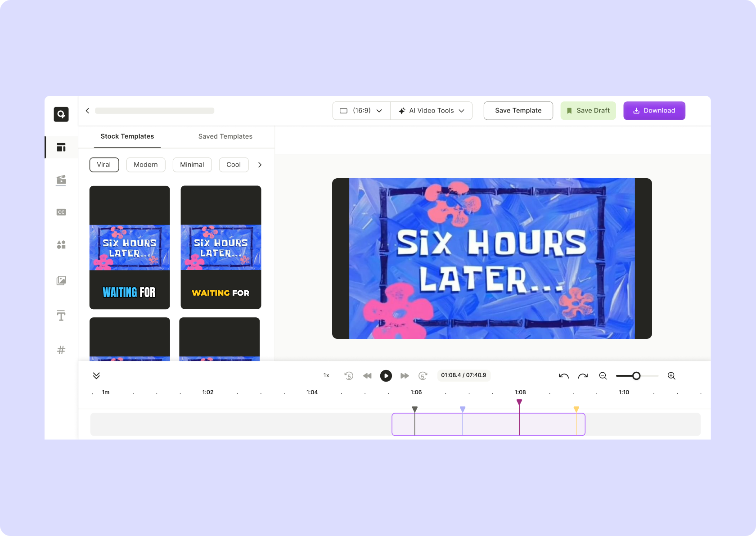The image size is (756, 536).
Task: Click the 1:02 mark on timeline ruler
Action: pyautogui.click(x=208, y=392)
